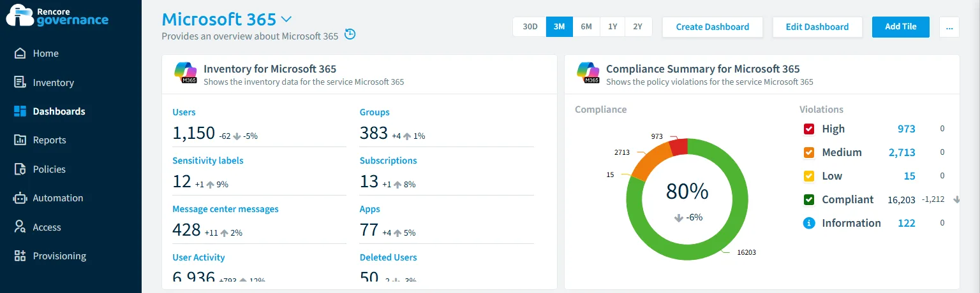Open the Microsoft 365 dashboard dropdown

(x=286, y=19)
